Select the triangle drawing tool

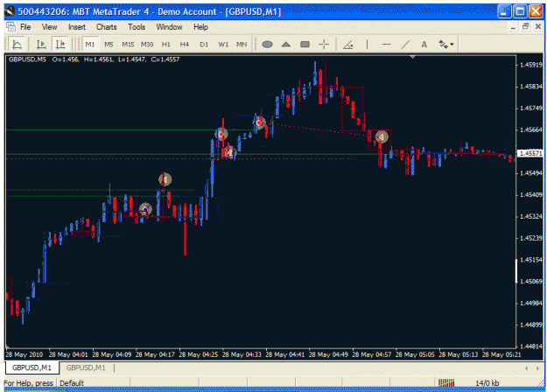[x=286, y=45]
